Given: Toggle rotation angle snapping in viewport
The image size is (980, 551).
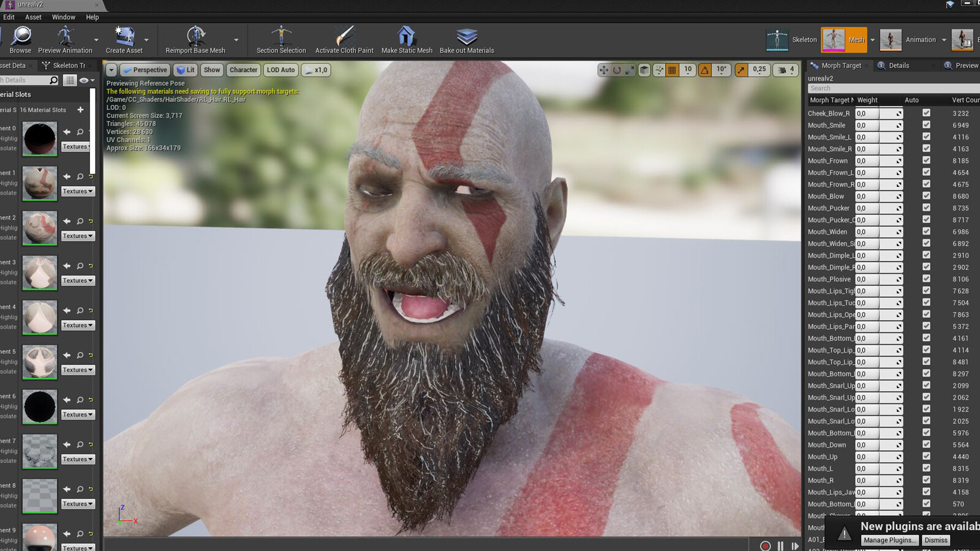Looking at the screenshot, I should (x=705, y=70).
